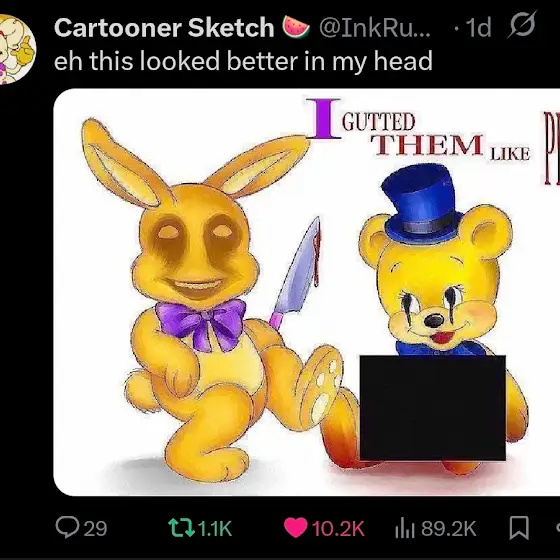Click the 89.2K view count

(449, 529)
